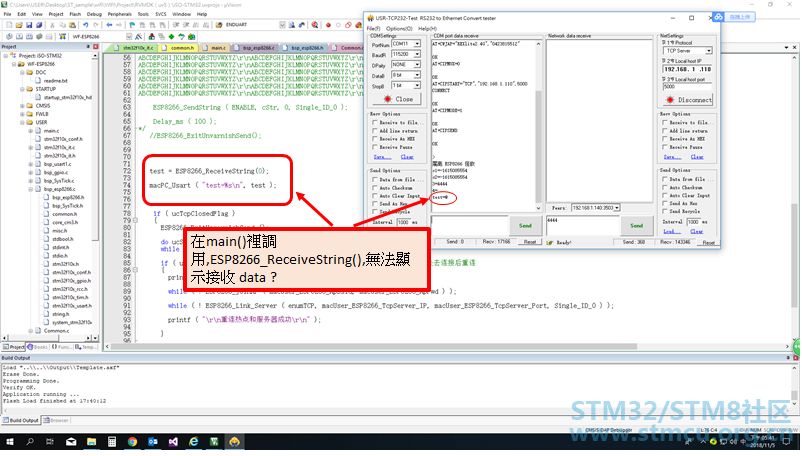Open the Pack Installer icon

pyautogui.click(x=191, y=37)
